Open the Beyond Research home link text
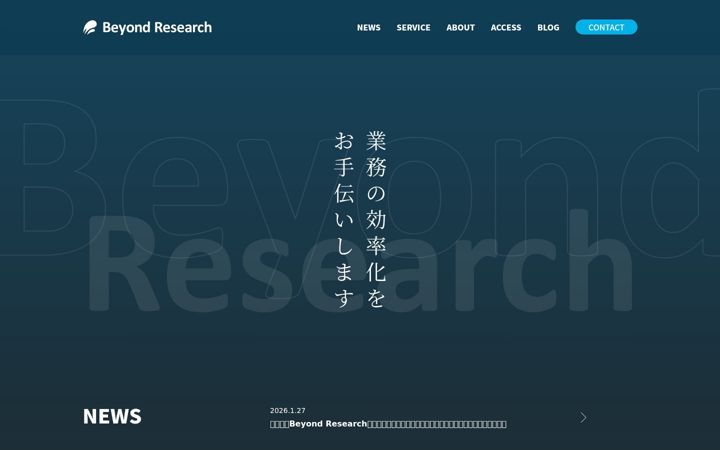This screenshot has height=450, width=720. point(157,28)
